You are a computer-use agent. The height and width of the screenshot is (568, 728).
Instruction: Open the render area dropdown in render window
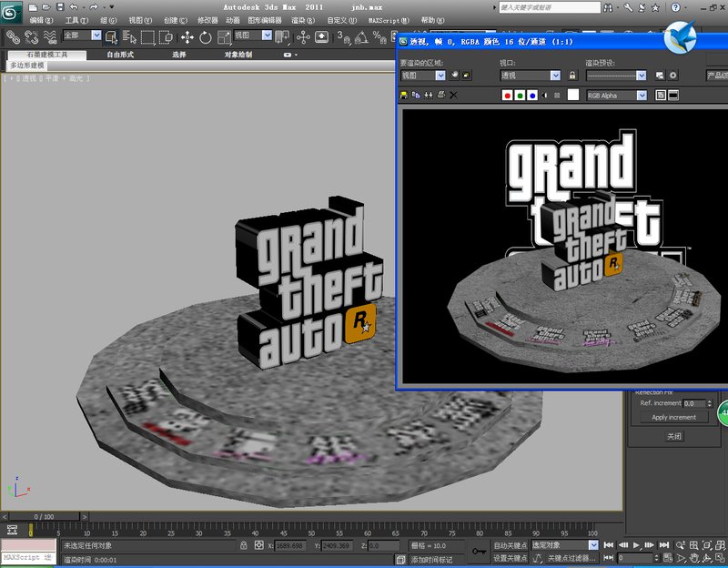(423, 76)
